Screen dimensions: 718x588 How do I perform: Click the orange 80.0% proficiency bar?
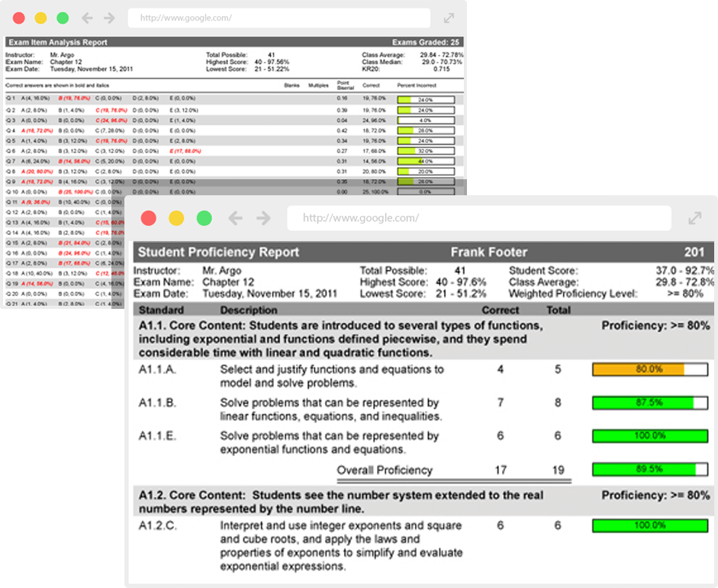649,370
